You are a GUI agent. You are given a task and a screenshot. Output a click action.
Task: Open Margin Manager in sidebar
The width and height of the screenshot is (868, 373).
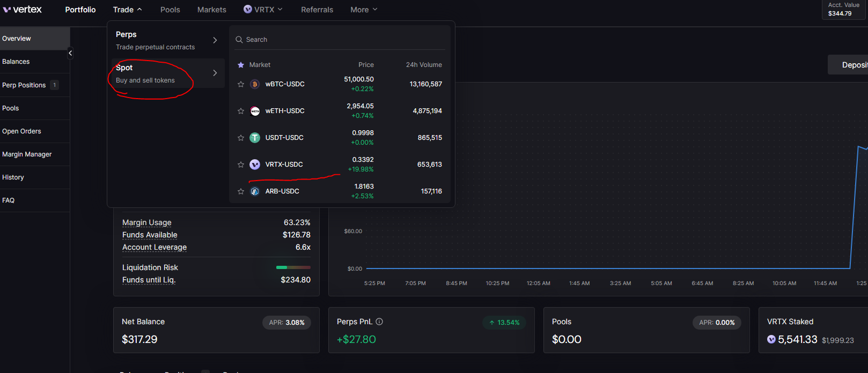[35, 154]
